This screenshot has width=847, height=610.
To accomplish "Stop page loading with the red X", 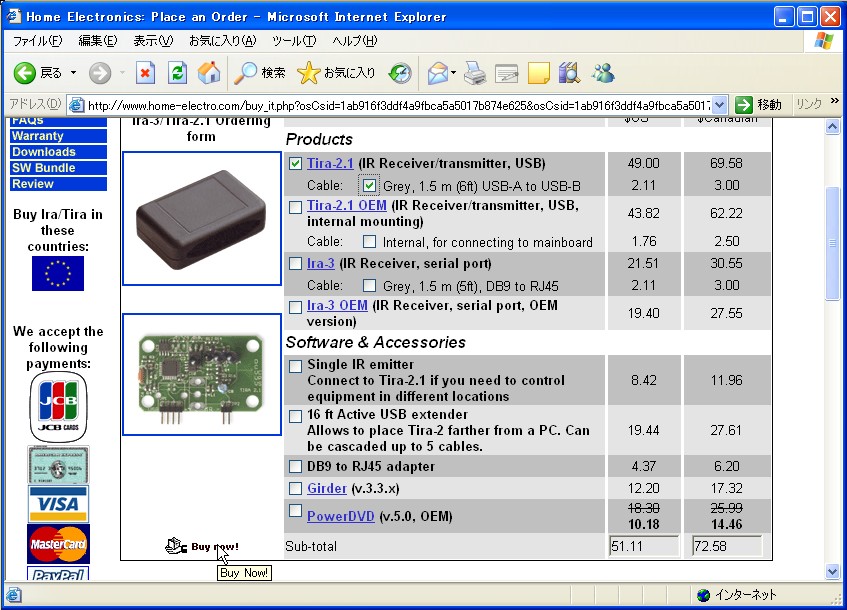I will coord(145,73).
